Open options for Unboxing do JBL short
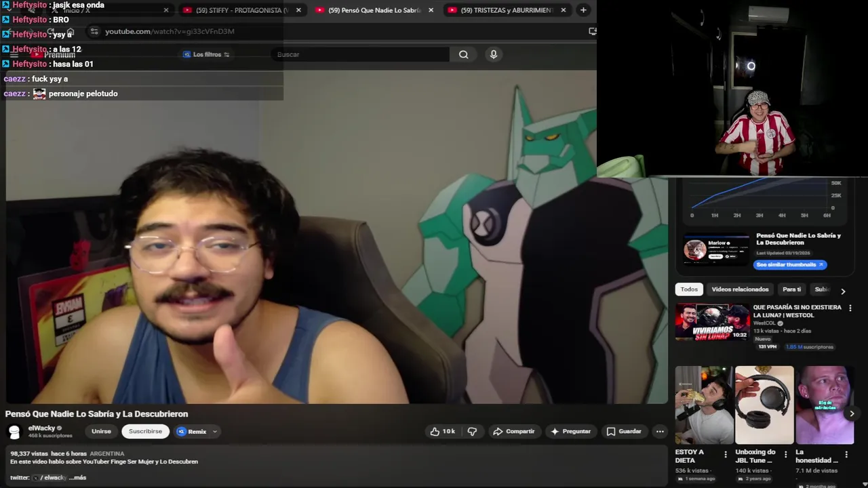 [786, 454]
